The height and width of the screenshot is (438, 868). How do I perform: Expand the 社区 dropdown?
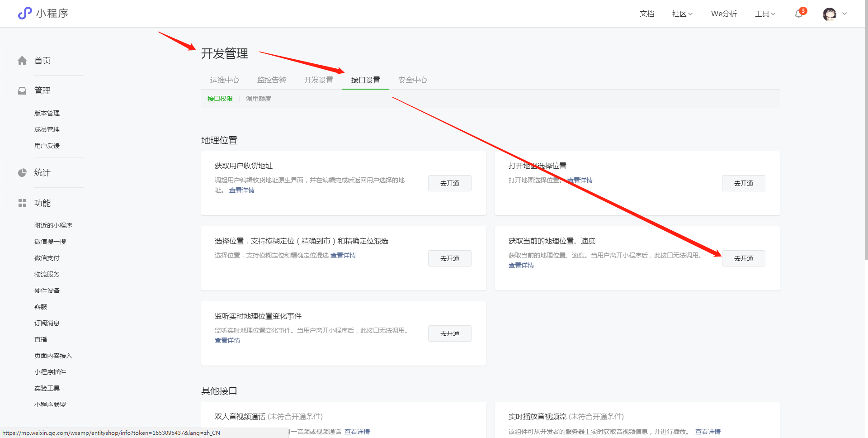[682, 14]
